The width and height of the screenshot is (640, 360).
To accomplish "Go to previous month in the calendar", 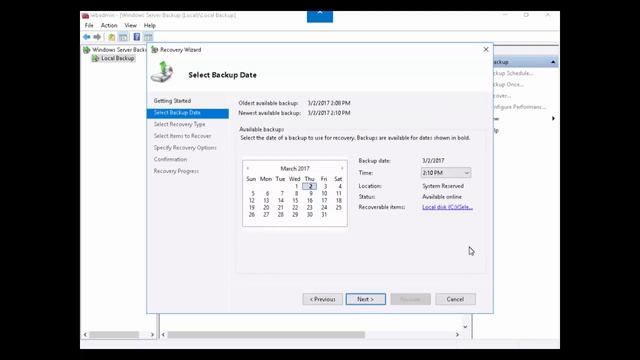I will (248, 169).
